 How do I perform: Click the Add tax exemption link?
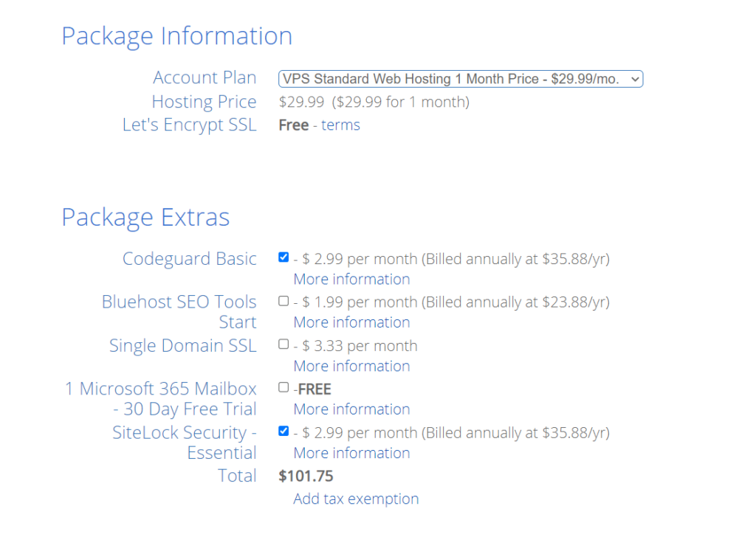[x=356, y=499]
